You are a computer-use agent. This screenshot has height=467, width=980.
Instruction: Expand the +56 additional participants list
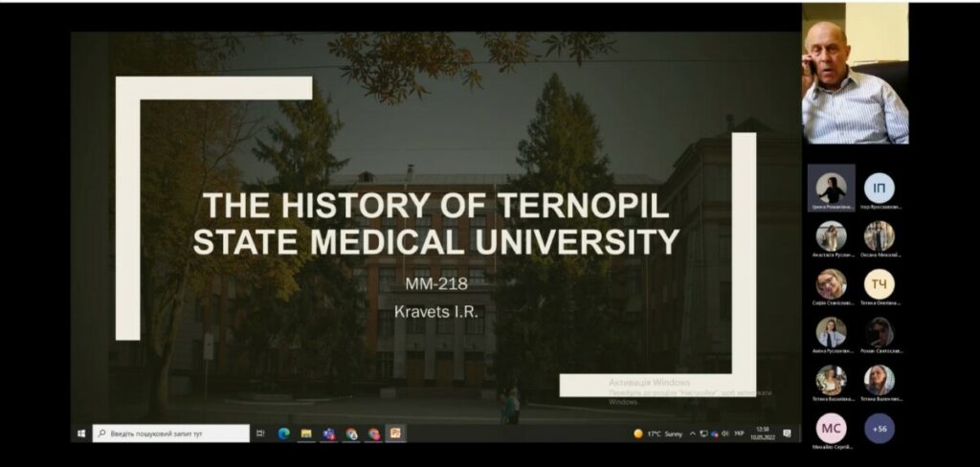coord(879,428)
